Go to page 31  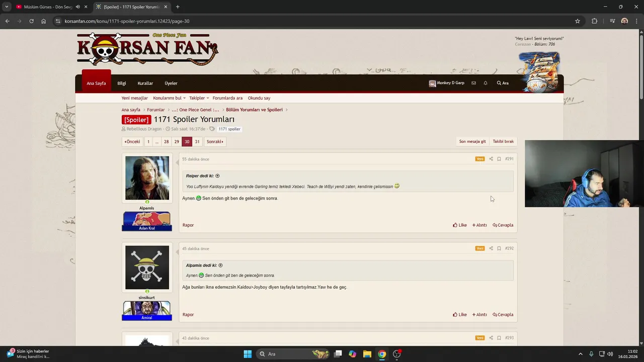197,142
